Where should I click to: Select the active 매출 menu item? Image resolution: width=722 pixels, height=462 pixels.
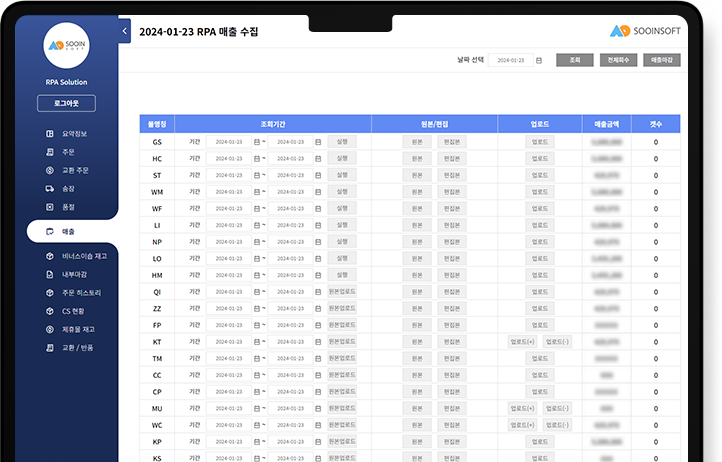(x=71, y=231)
